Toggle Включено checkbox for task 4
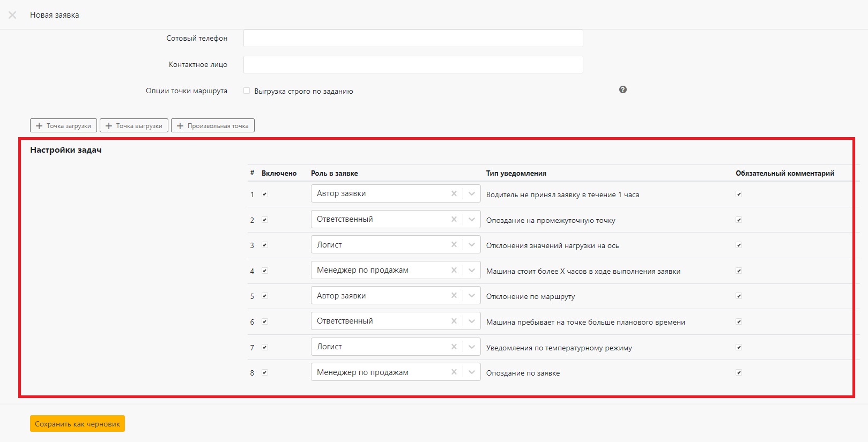The width and height of the screenshot is (868, 442). point(265,271)
